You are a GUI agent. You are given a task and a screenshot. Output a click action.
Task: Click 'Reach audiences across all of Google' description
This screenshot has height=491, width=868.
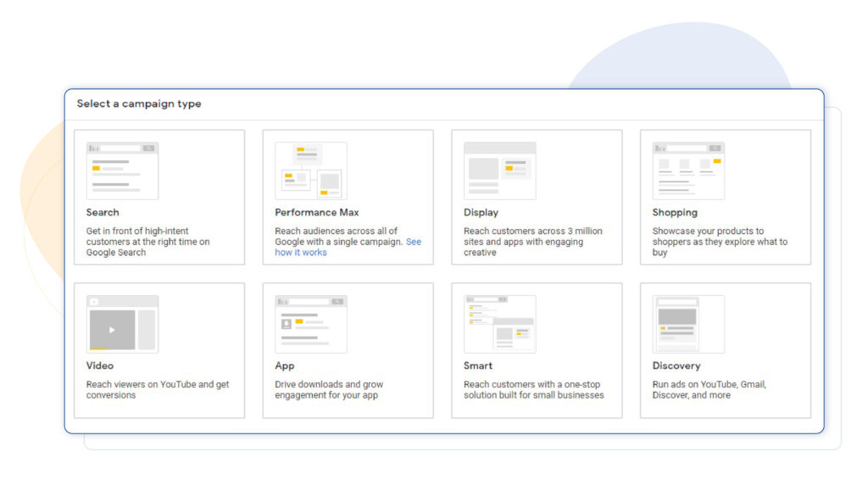tap(348, 242)
